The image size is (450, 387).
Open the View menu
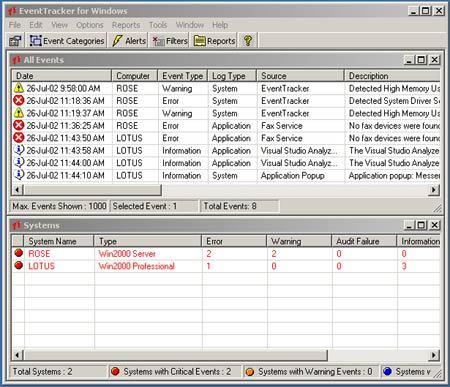pos(60,25)
